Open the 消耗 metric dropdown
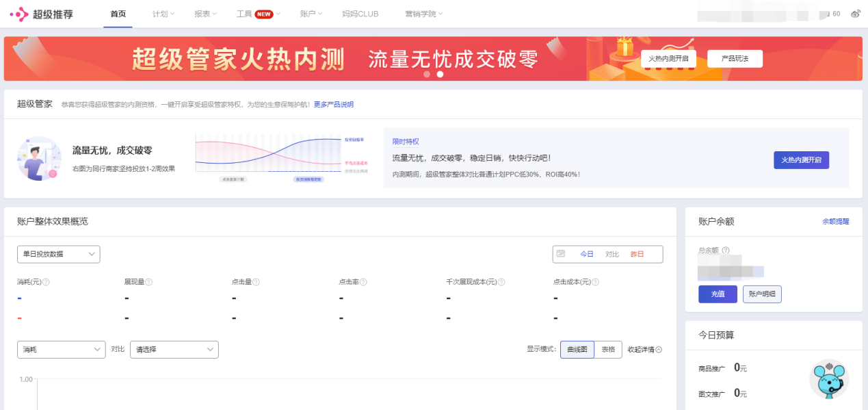 click(62, 349)
